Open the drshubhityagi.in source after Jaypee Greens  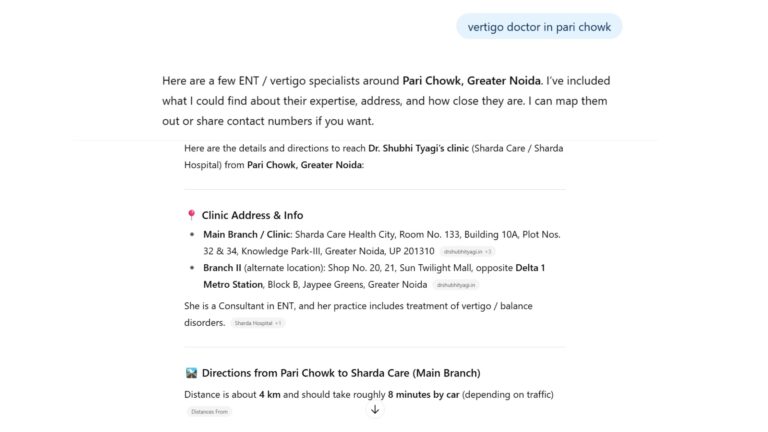pyautogui.click(x=456, y=285)
